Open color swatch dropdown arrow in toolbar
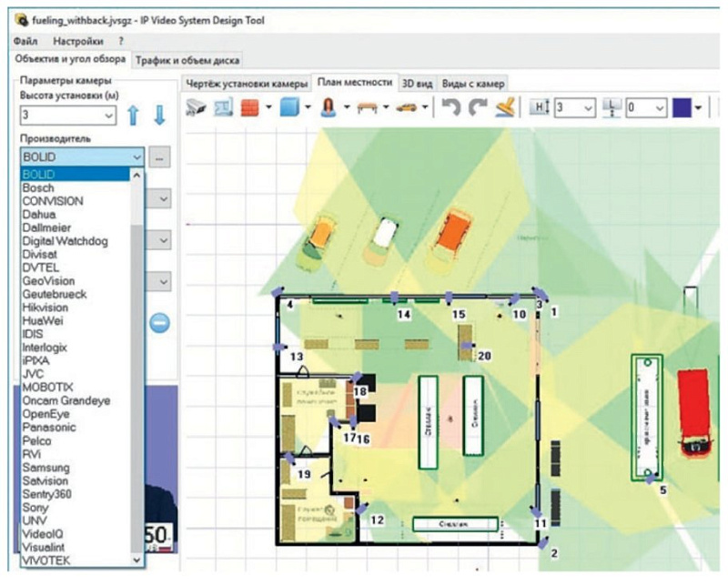 click(x=698, y=107)
